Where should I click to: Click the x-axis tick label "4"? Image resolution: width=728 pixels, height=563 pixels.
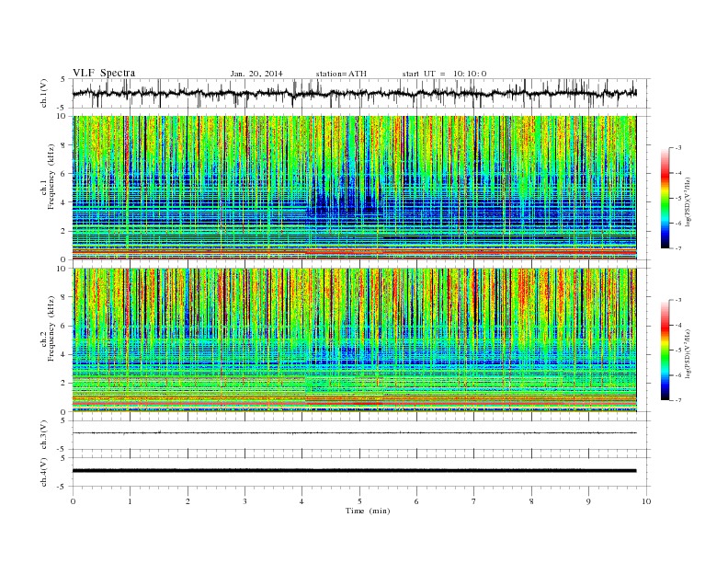click(x=302, y=501)
